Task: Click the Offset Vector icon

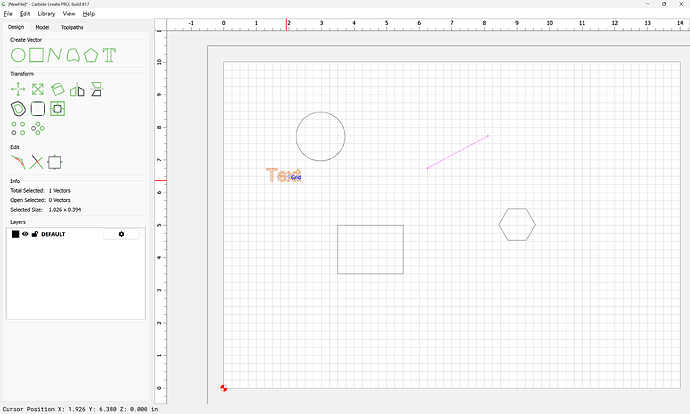Action: [18, 108]
